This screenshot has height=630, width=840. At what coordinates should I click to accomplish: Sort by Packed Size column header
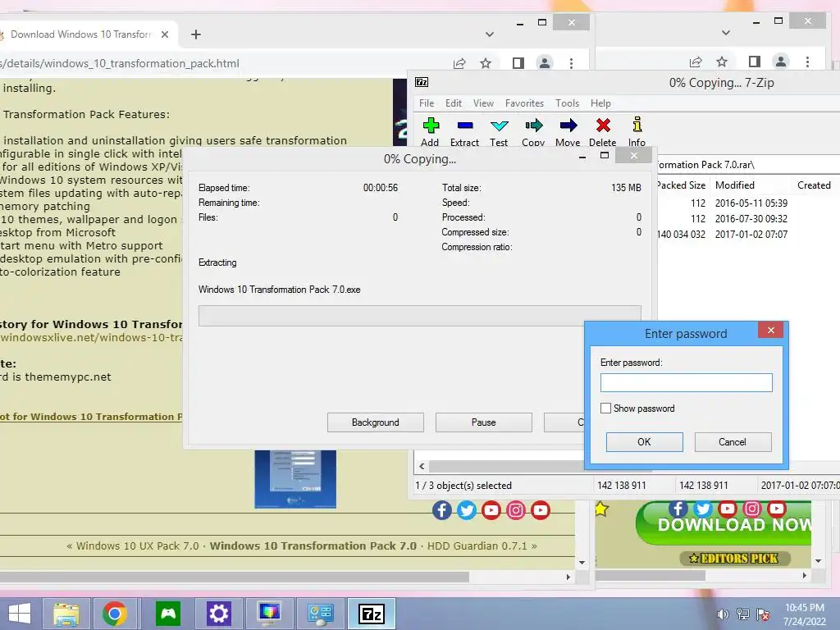coord(681,185)
